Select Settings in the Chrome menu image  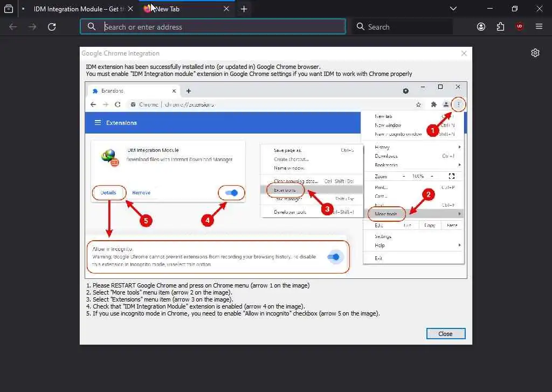click(383, 236)
